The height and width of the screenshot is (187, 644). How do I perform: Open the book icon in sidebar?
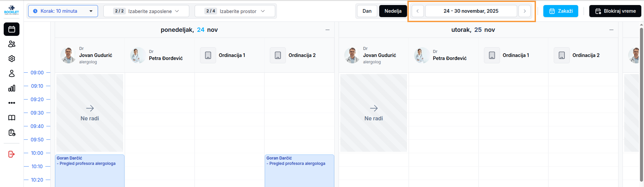tap(12, 118)
